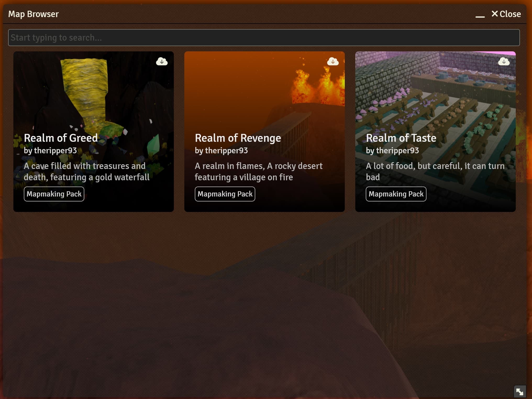Download Realm of Greed via cloud icon

point(162,61)
